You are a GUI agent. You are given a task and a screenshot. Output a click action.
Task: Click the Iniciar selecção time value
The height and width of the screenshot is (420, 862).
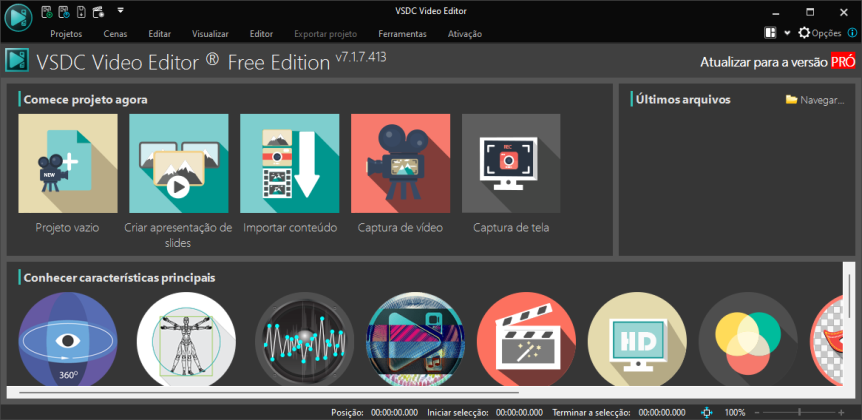click(519, 412)
